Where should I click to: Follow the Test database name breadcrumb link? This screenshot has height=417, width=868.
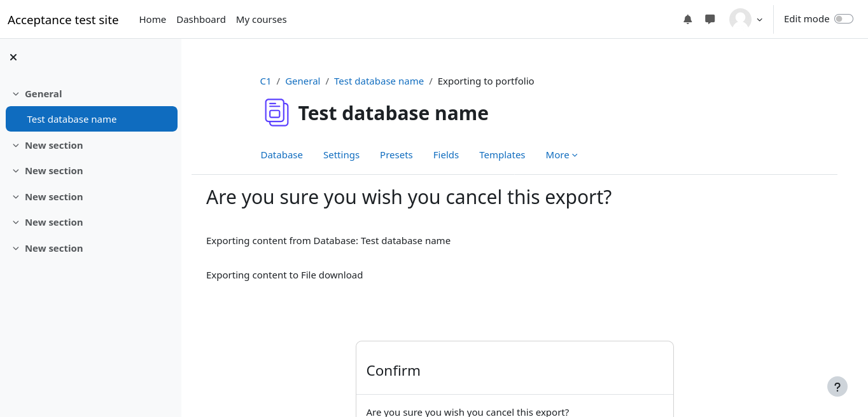click(379, 81)
